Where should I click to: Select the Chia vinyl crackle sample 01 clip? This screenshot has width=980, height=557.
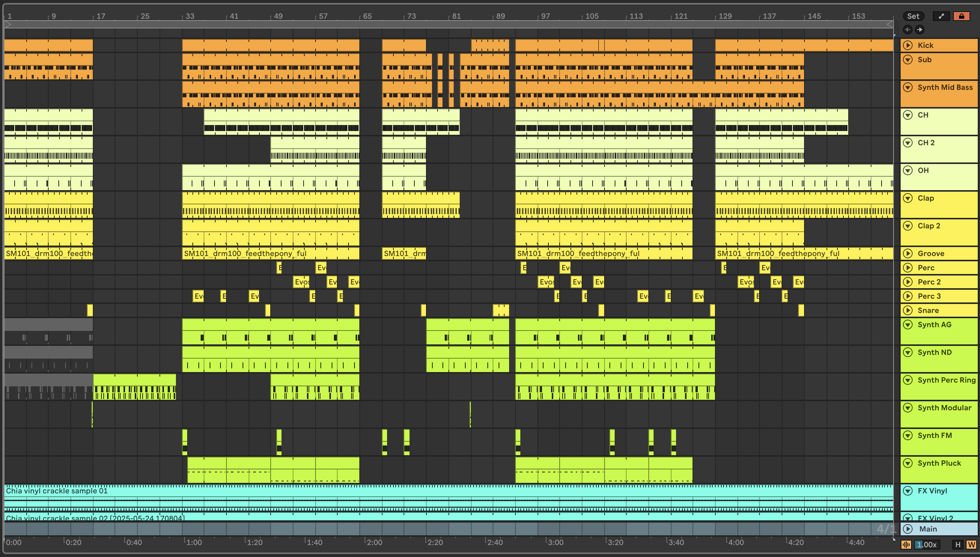click(x=57, y=490)
